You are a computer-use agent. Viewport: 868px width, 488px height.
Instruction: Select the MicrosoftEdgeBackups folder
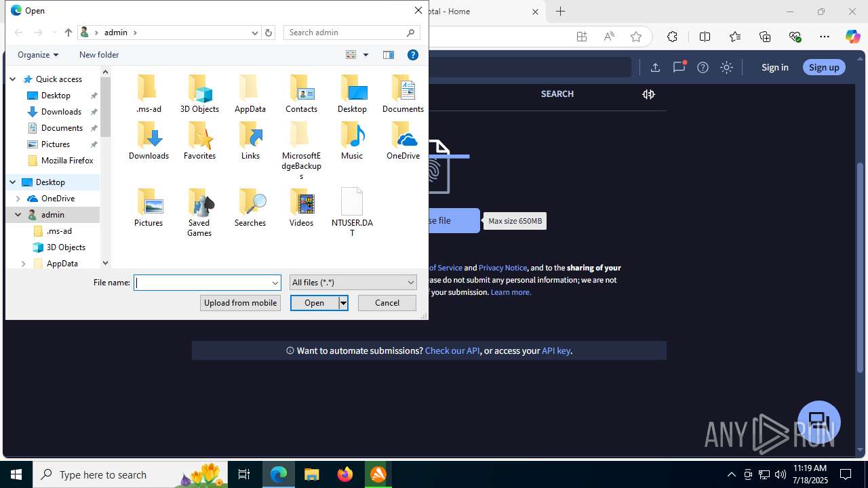[301, 150]
